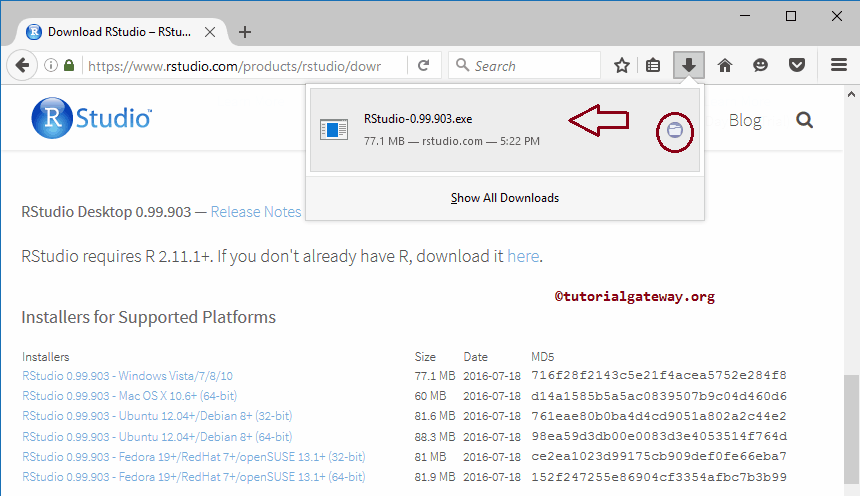Follow the 'here' link to download R
The width and height of the screenshot is (860, 496).
523,256
